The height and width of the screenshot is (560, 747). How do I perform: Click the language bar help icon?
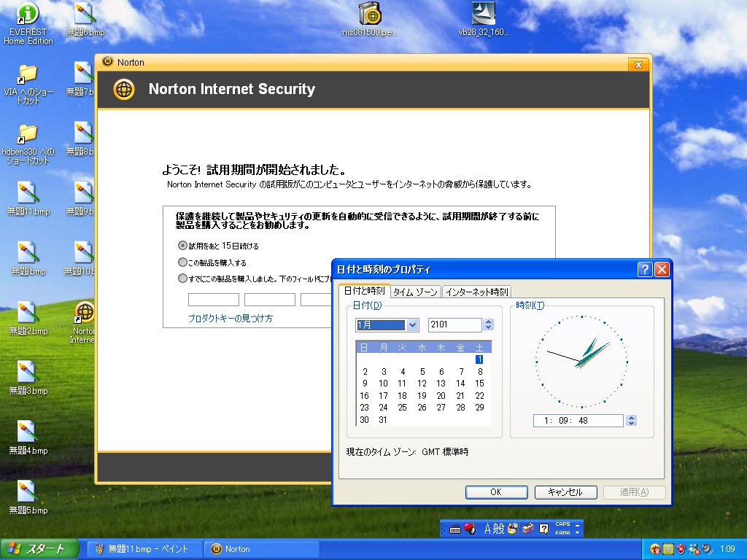point(543,529)
